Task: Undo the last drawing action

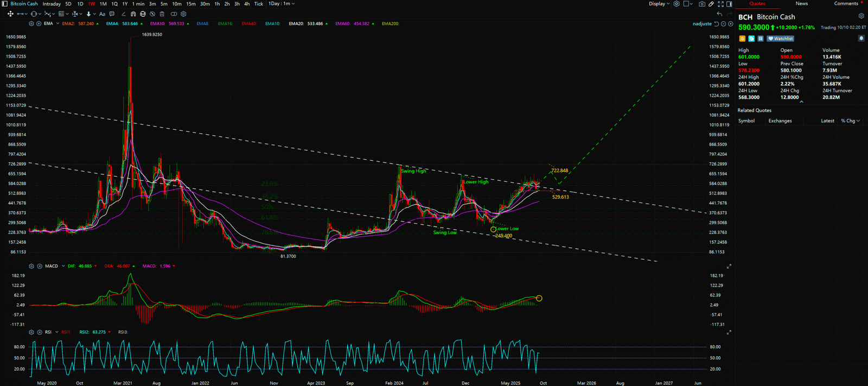Action: coord(719,14)
